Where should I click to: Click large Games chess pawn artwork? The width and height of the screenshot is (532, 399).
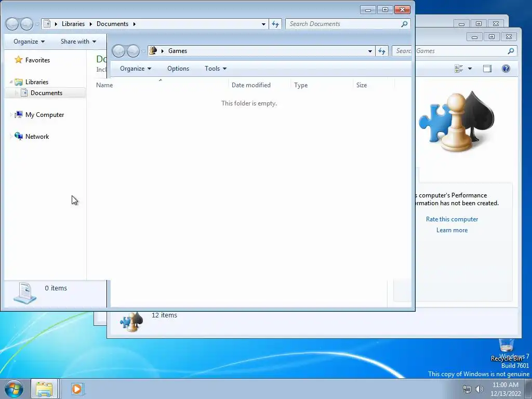tap(457, 122)
